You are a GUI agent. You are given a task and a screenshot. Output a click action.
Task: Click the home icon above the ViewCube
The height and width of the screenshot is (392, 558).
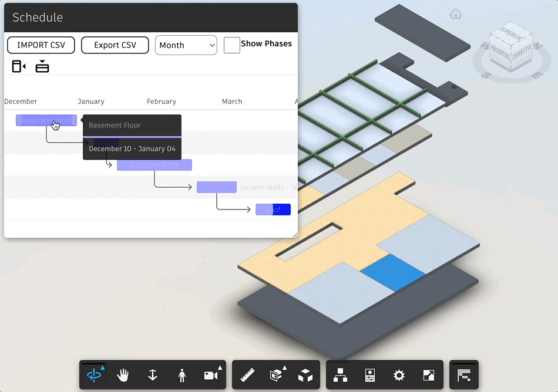(x=456, y=13)
